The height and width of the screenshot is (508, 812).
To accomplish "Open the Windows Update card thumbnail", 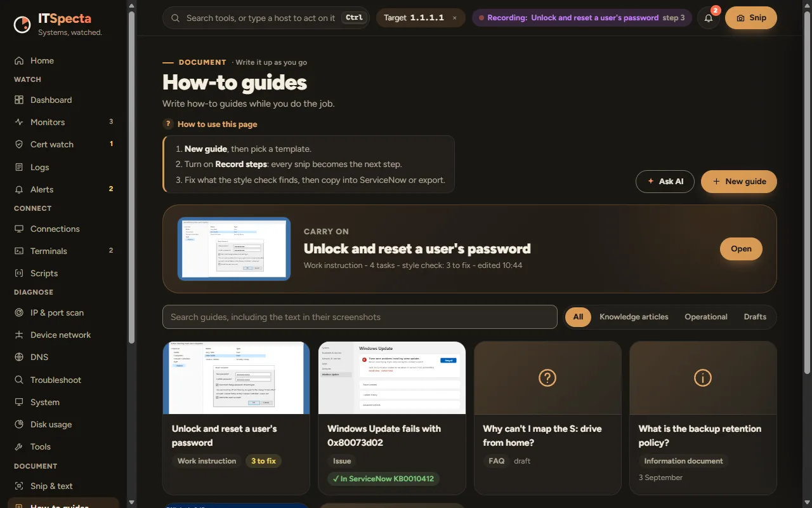I will click(x=392, y=378).
